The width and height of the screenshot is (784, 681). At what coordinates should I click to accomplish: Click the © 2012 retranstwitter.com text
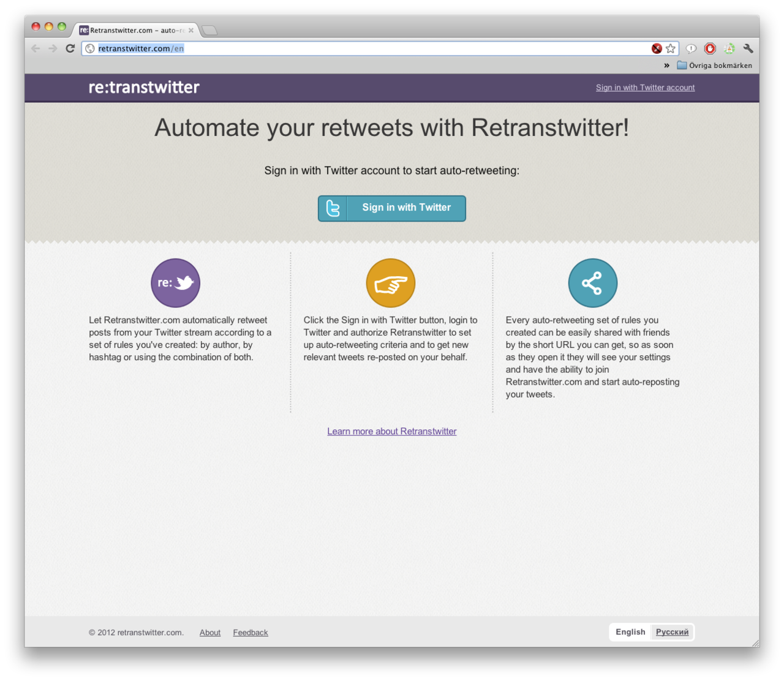(136, 633)
